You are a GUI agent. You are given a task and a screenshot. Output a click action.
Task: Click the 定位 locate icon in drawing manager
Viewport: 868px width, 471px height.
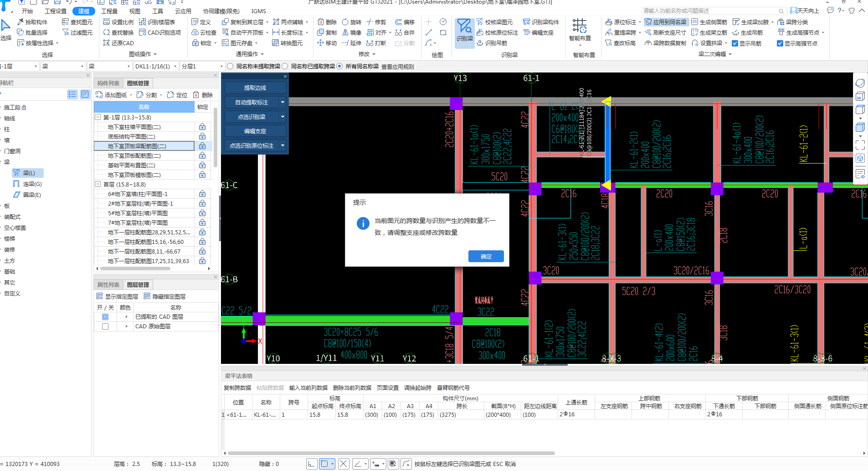[x=177, y=95]
